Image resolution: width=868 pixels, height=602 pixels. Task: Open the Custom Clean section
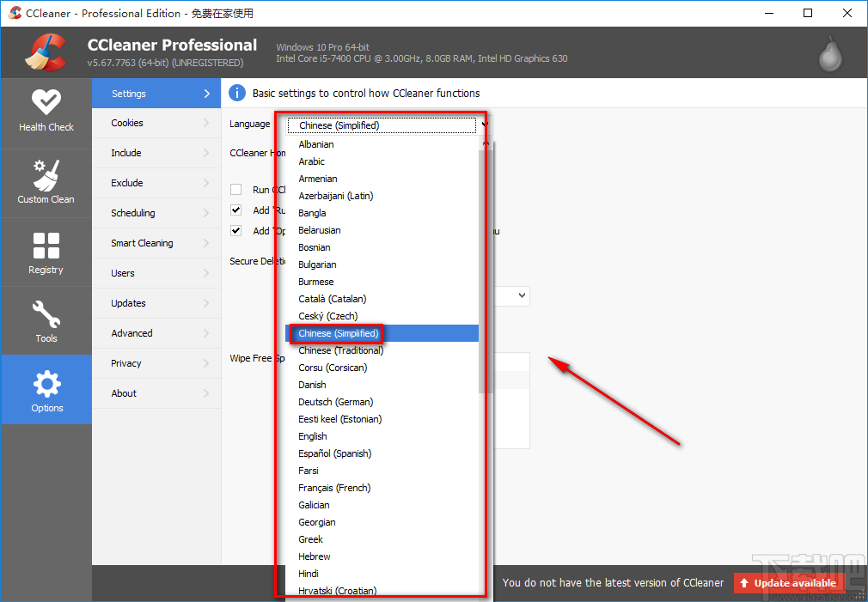(x=46, y=183)
